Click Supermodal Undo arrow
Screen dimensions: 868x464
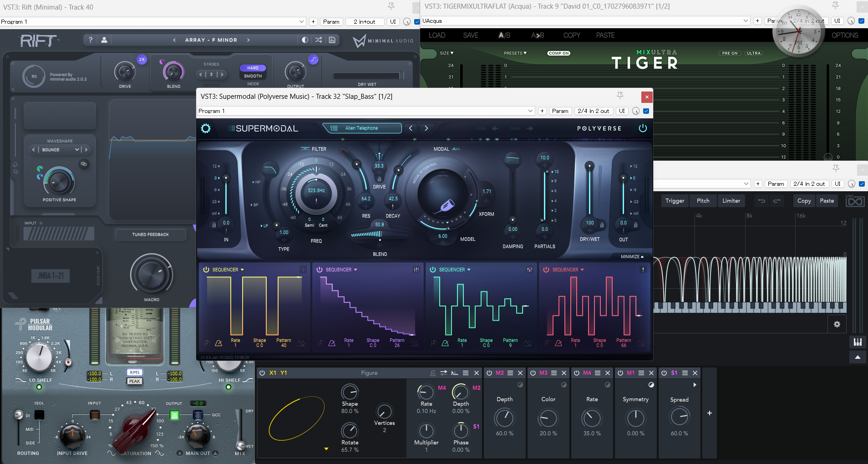(x=495, y=128)
